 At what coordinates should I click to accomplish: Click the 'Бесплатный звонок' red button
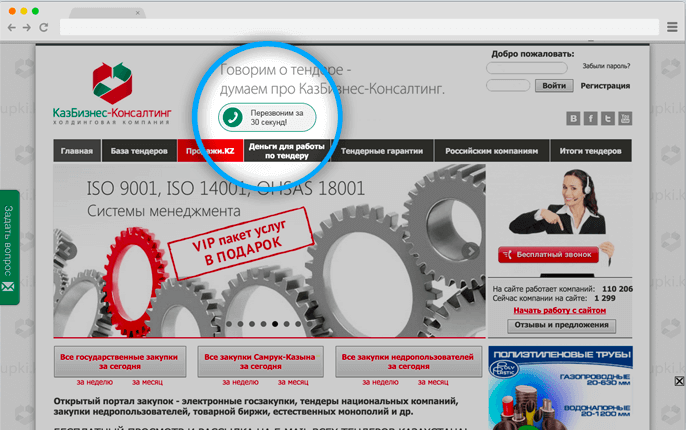point(548,255)
